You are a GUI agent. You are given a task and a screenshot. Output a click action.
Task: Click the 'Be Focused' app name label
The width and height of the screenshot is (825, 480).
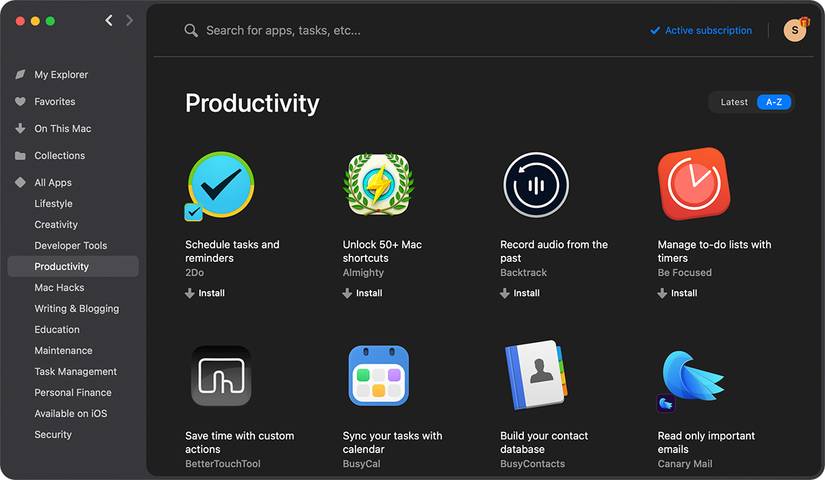(684, 273)
